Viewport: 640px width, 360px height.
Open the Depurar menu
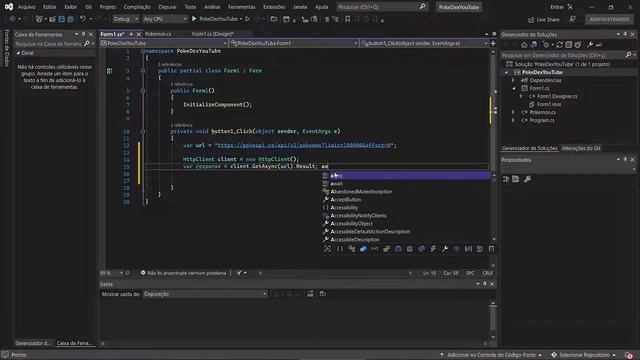click(x=167, y=7)
